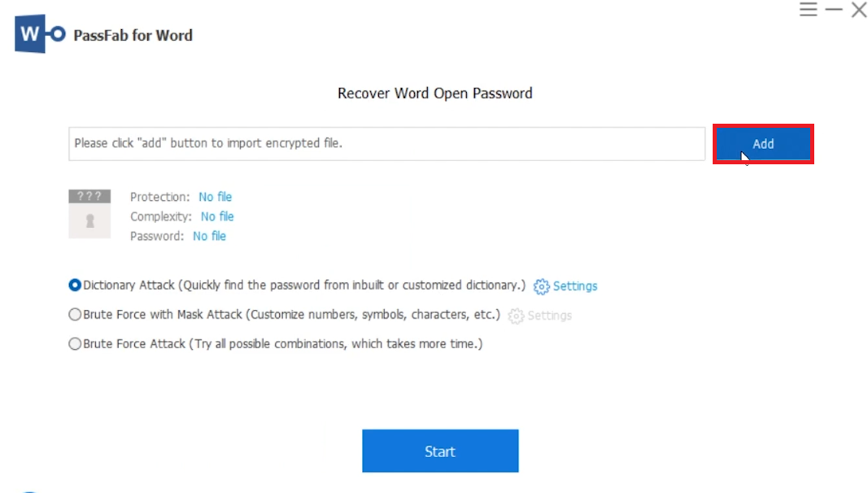Click the Protection 'No file' value
This screenshot has width=868, height=493.
[216, 197]
